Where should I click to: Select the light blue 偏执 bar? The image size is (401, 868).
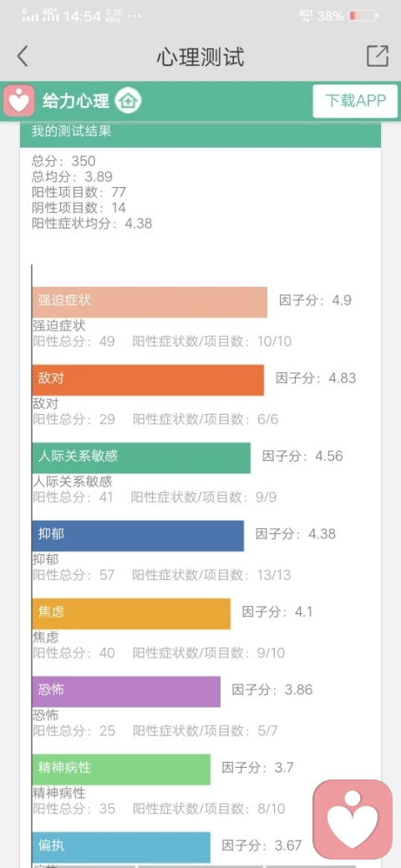click(121, 847)
